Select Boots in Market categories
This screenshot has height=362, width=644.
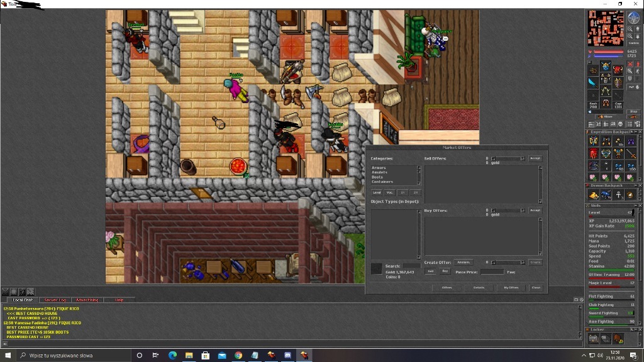click(377, 177)
